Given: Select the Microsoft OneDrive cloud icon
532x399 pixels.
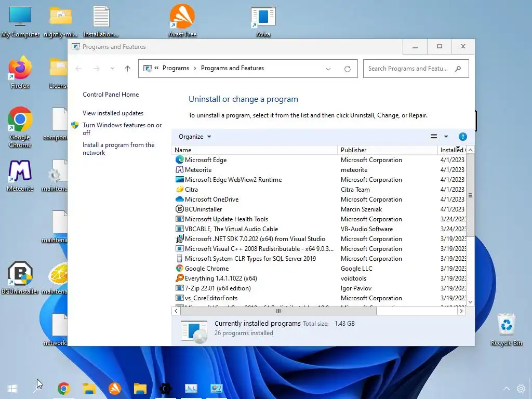Looking at the screenshot, I should tap(179, 199).
